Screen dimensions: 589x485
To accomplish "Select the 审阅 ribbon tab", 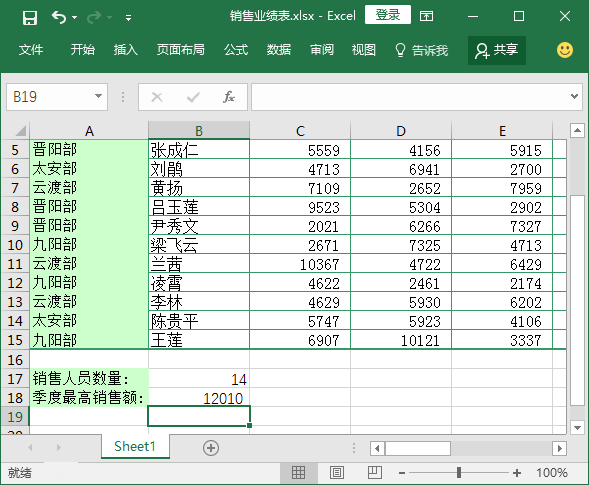I will (322, 50).
